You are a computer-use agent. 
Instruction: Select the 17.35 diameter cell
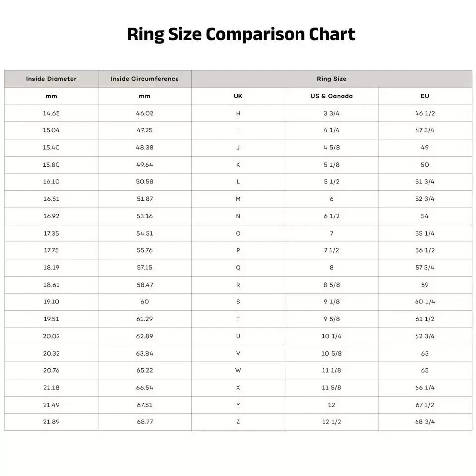pyautogui.click(x=51, y=234)
